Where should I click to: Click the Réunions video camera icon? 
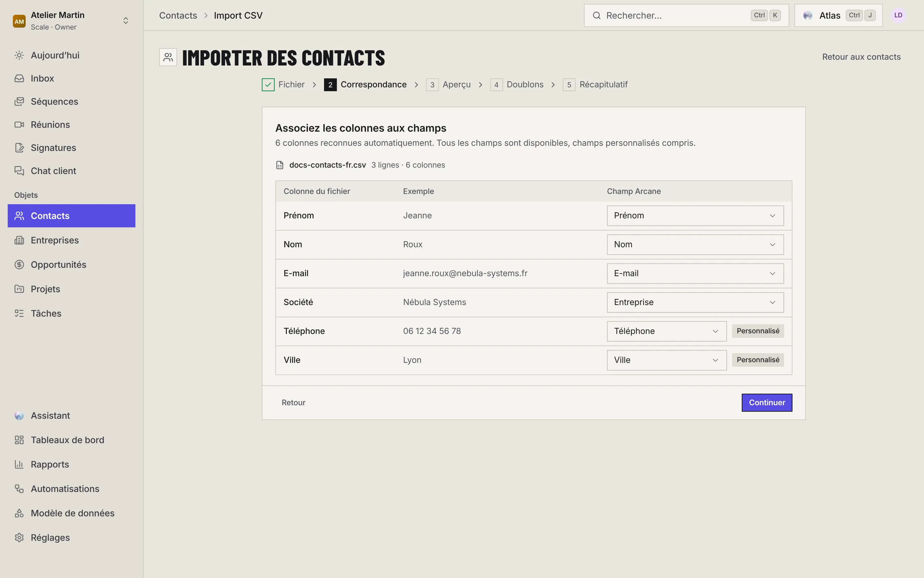pyautogui.click(x=19, y=125)
